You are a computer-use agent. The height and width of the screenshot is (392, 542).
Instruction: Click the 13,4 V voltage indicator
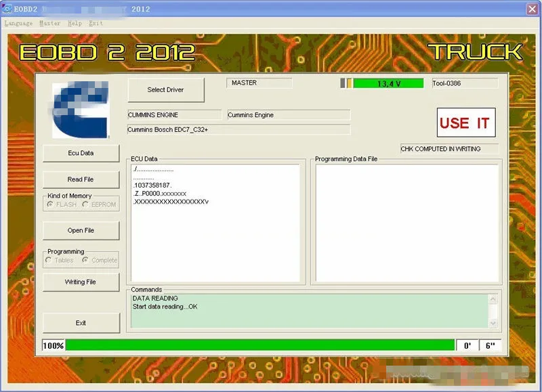[388, 83]
